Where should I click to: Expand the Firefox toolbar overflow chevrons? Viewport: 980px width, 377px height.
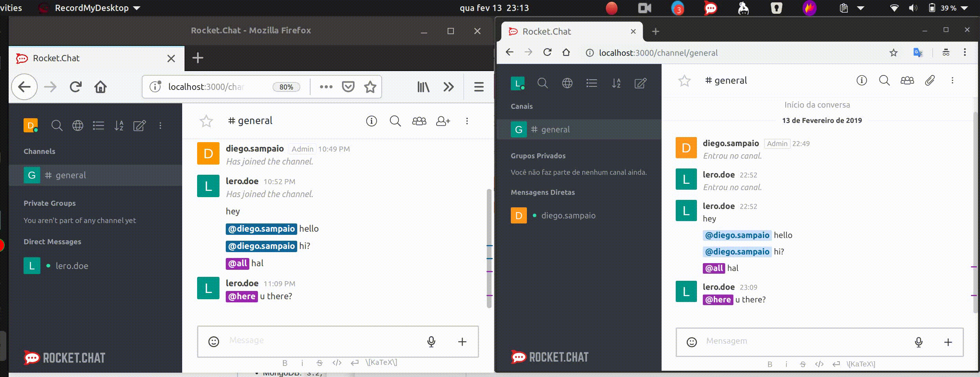point(448,87)
